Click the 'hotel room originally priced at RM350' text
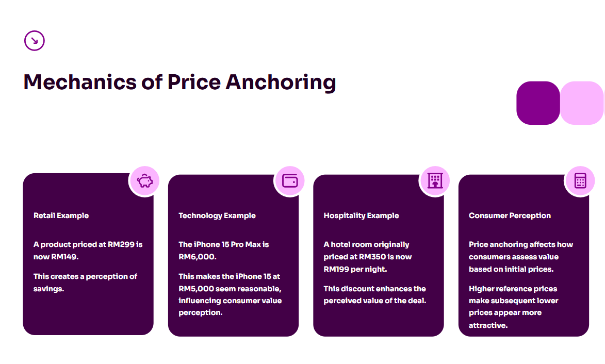Screen dimensions: 605x364 pos(366,257)
